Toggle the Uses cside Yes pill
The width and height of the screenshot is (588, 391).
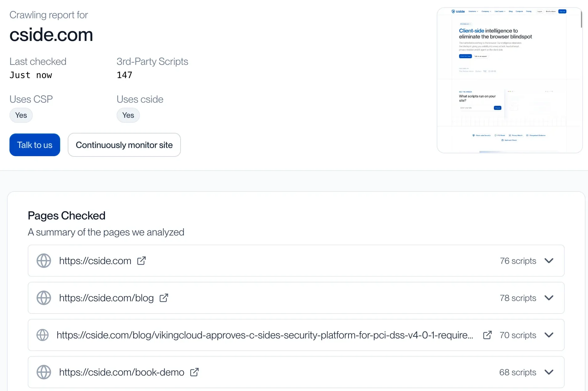(x=128, y=115)
